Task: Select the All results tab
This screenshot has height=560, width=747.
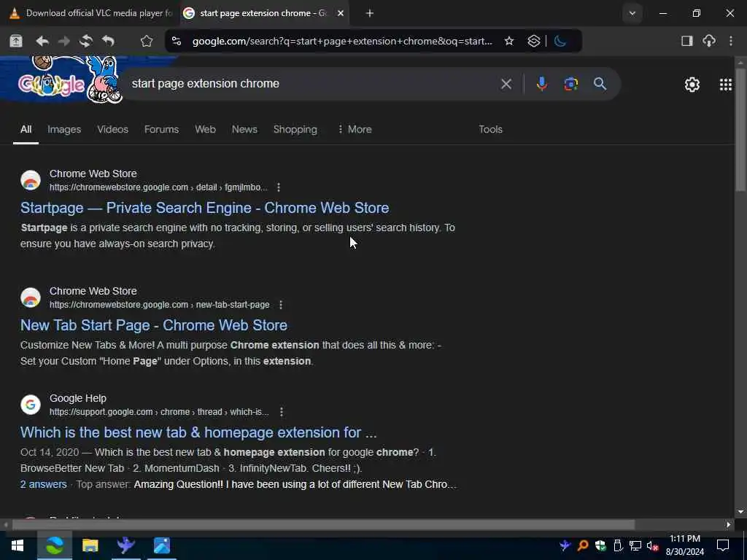Action: pos(26,130)
